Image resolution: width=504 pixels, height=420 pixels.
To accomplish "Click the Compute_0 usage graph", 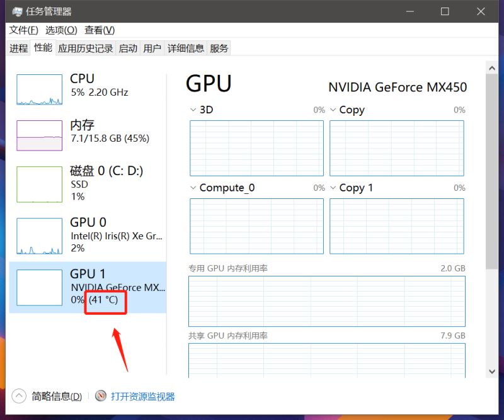I will (256, 226).
